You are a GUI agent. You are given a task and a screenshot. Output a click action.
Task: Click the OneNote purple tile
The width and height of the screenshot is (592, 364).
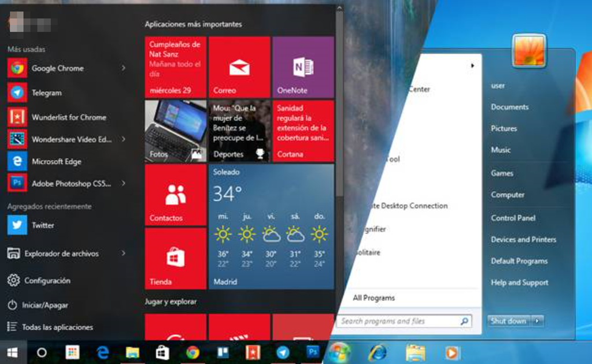[303, 67]
